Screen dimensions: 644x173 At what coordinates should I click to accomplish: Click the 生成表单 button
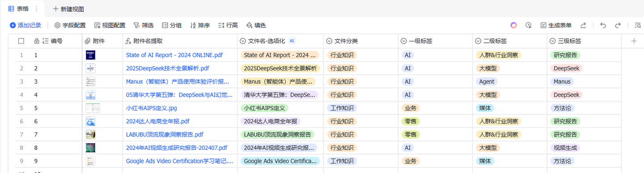(556, 25)
